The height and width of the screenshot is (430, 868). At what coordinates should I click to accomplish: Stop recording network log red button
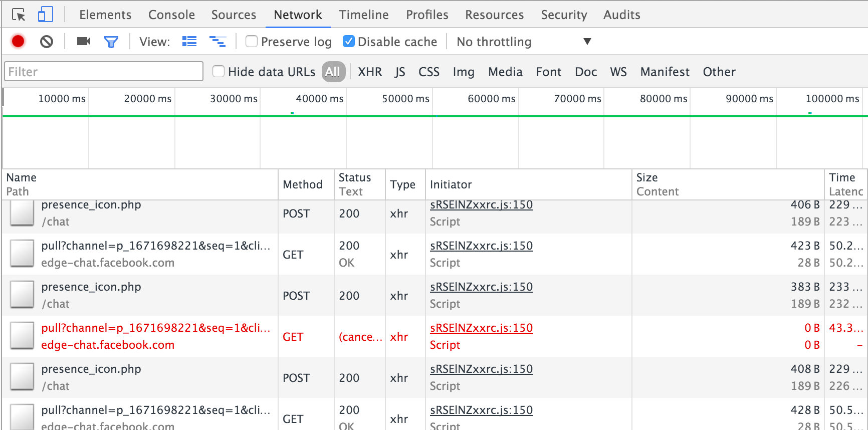pos(18,42)
